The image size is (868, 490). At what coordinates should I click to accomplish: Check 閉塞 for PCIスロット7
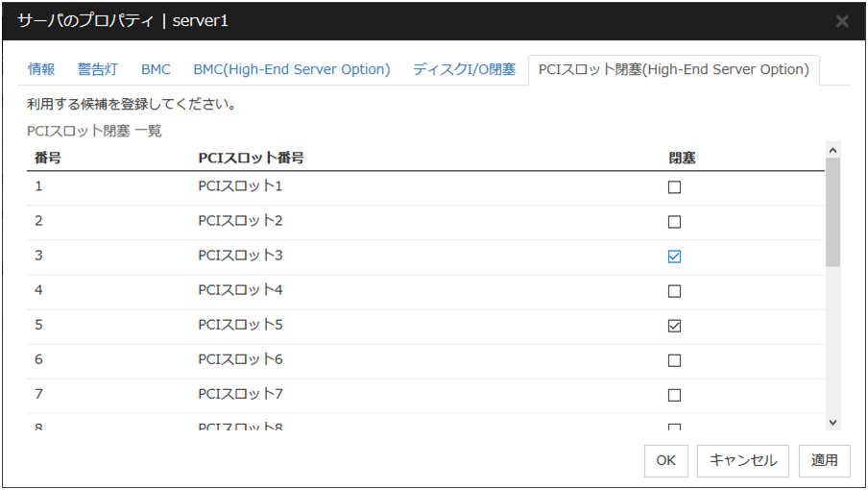pyautogui.click(x=674, y=395)
